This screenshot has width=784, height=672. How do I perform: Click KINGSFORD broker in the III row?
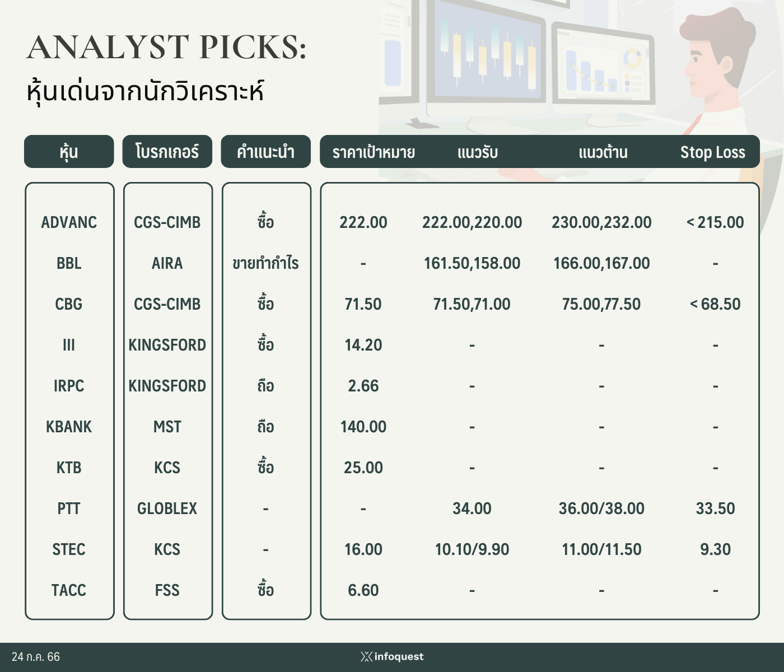pyautogui.click(x=167, y=345)
